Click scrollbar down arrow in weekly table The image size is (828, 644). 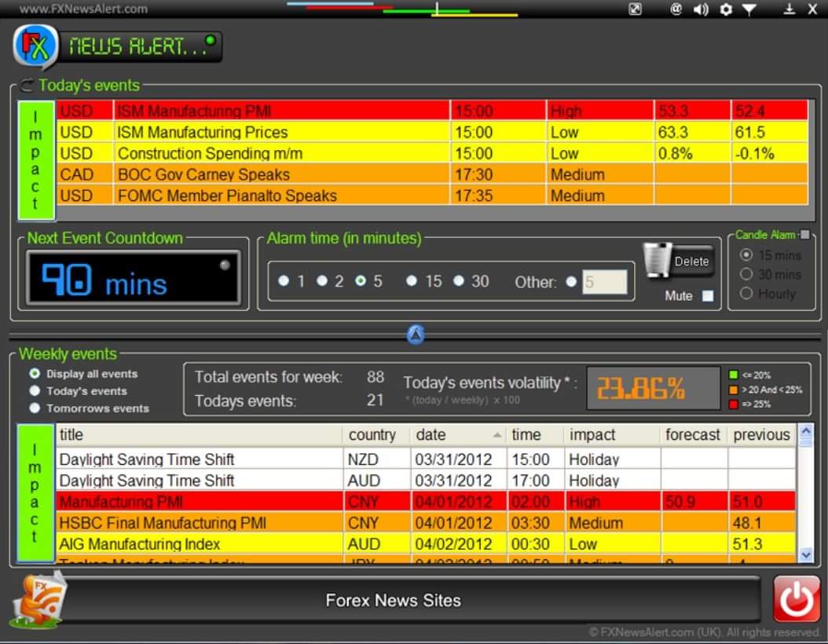(x=806, y=554)
